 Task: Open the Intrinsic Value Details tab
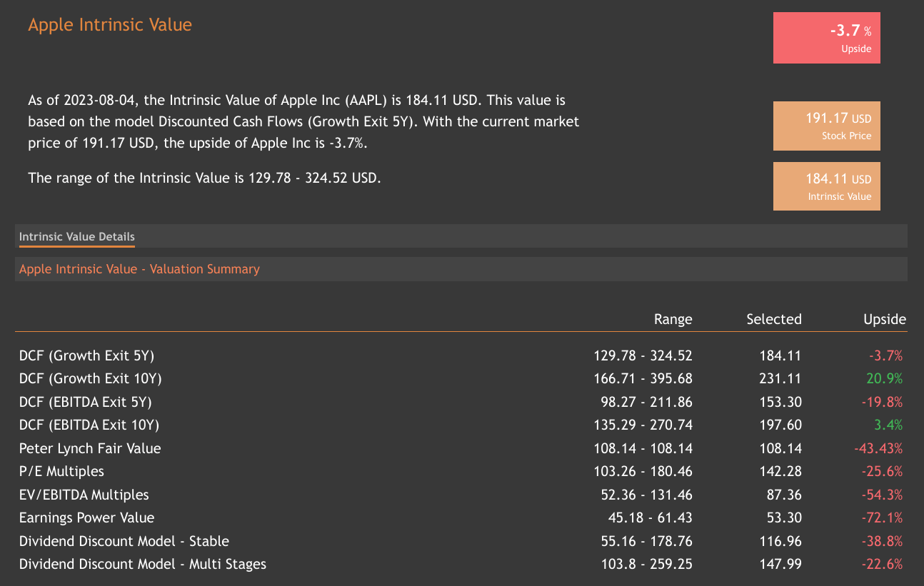pyautogui.click(x=76, y=236)
